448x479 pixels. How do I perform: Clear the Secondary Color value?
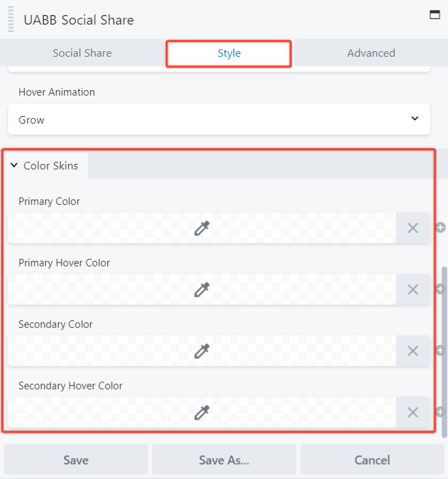point(412,351)
